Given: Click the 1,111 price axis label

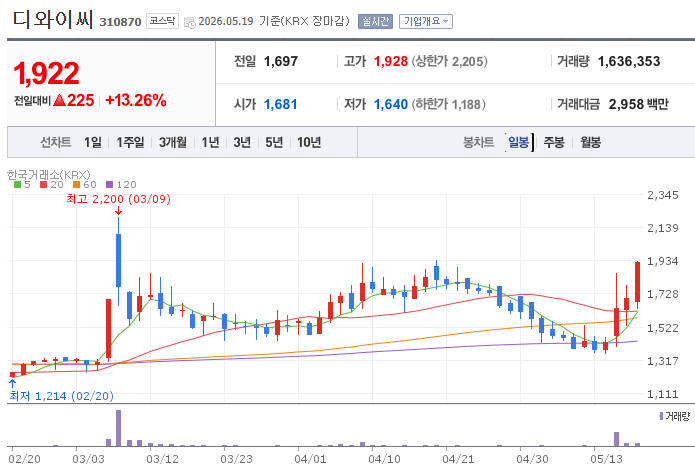Looking at the screenshot, I should point(663,394).
